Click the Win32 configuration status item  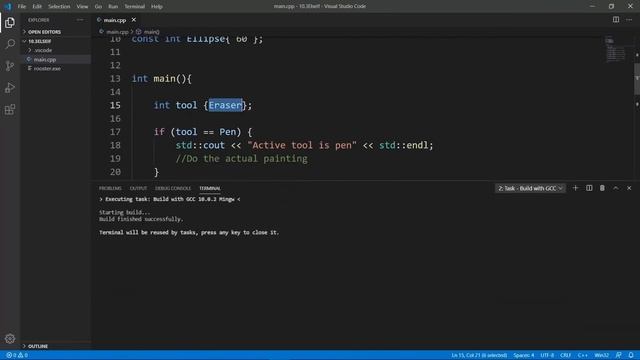coord(602,355)
